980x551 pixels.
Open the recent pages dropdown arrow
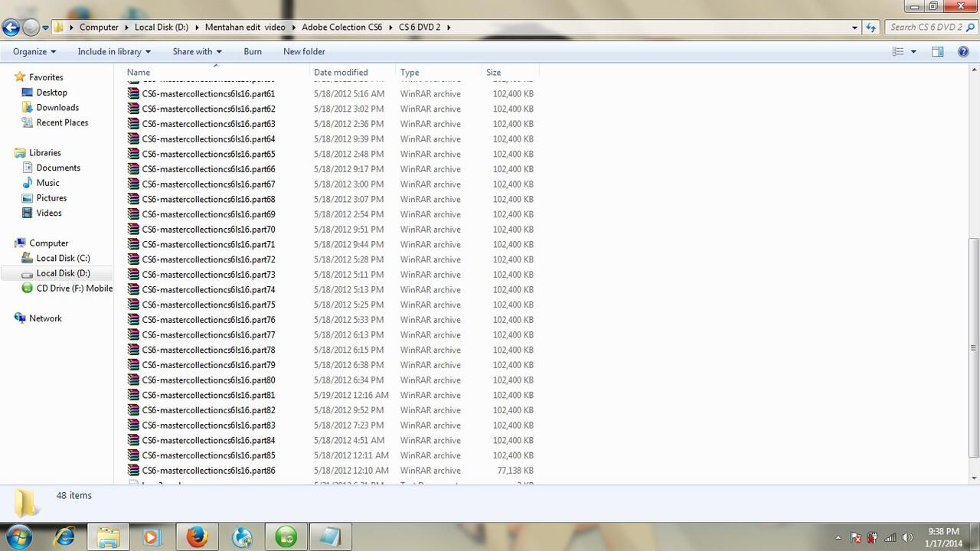click(x=45, y=28)
